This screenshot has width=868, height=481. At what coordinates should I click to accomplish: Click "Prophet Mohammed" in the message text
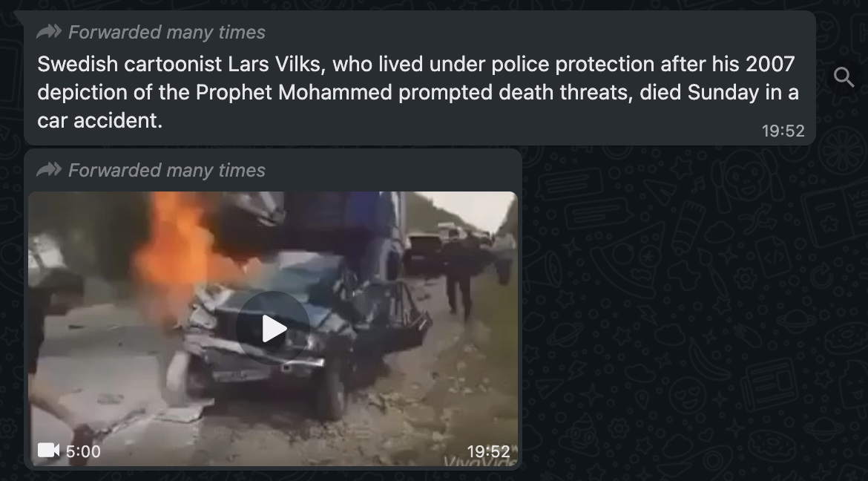294,92
